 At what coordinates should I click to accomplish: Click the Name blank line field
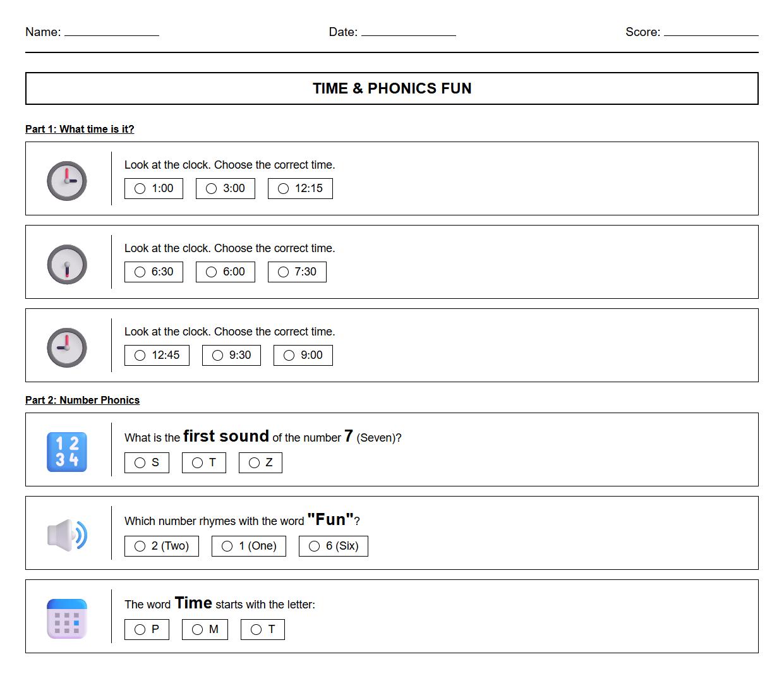tap(111, 32)
